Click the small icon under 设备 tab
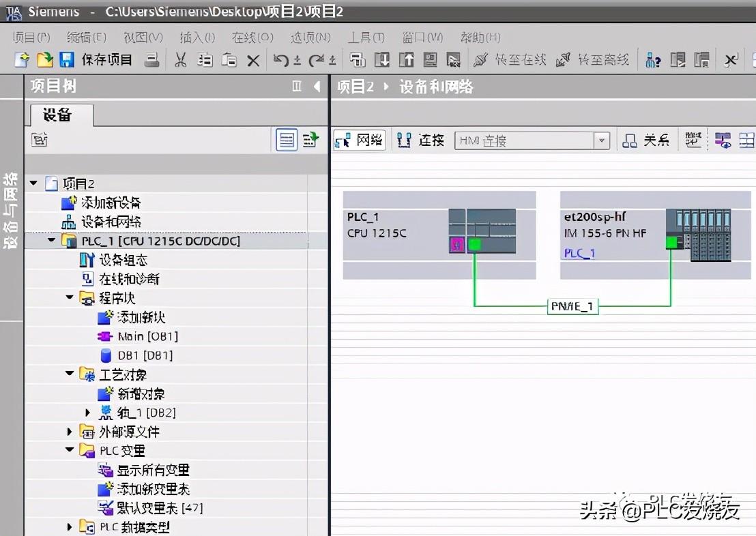 click(39, 140)
